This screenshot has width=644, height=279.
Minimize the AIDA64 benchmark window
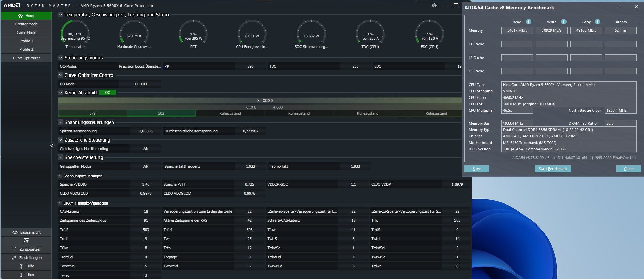pos(621,7)
